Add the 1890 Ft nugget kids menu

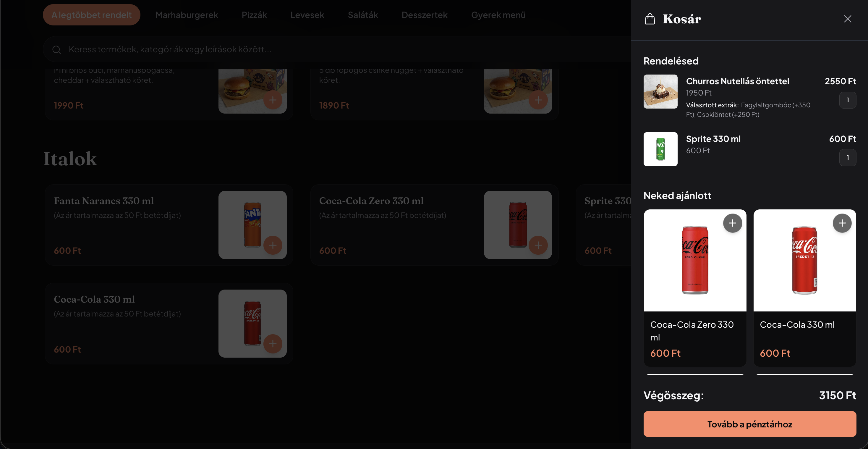pyautogui.click(x=538, y=100)
